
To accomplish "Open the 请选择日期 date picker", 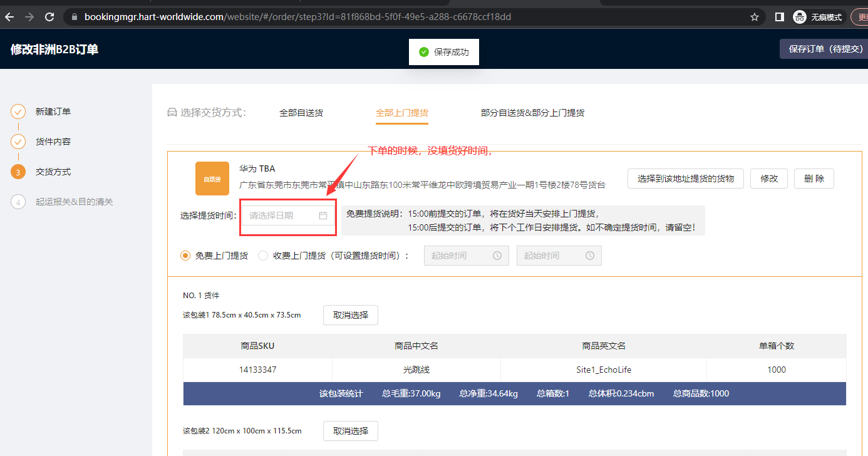I will coord(282,215).
